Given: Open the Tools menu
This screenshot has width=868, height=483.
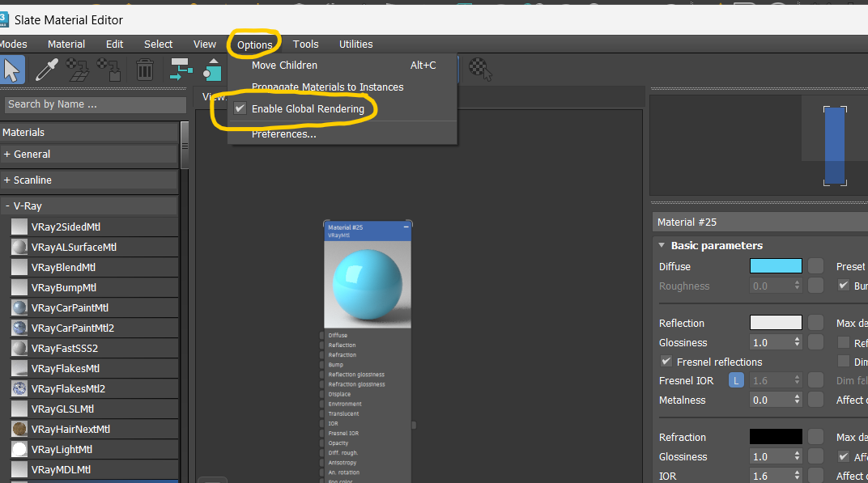Looking at the screenshot, I should tap(305, 44).
